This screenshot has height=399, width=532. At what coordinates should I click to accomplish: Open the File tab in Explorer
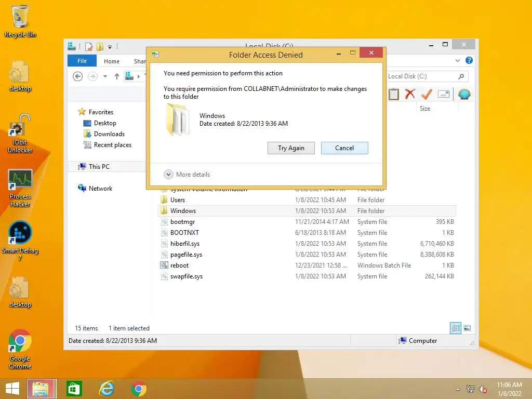click(x=82, y=61)
